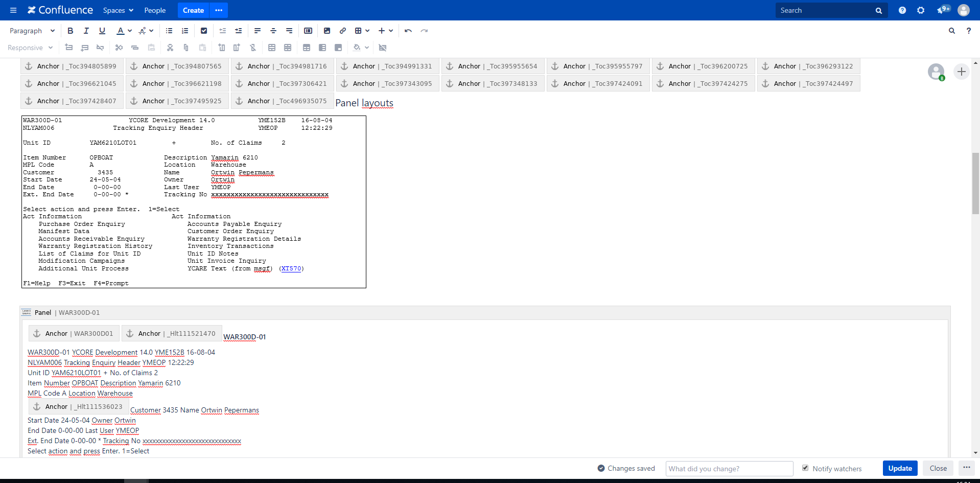Select Anchor WAR300D01 macro
This screenshot has height=483, width=980.
74,333
